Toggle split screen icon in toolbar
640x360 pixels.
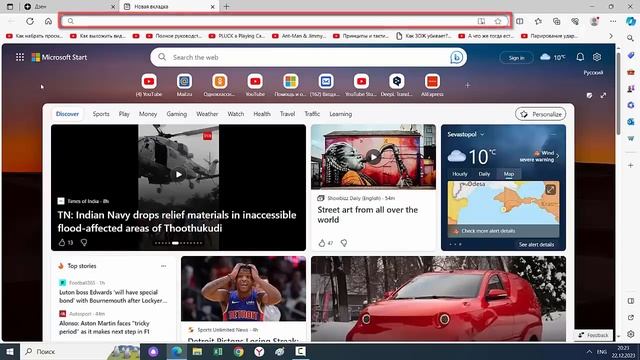coord(520,21)
